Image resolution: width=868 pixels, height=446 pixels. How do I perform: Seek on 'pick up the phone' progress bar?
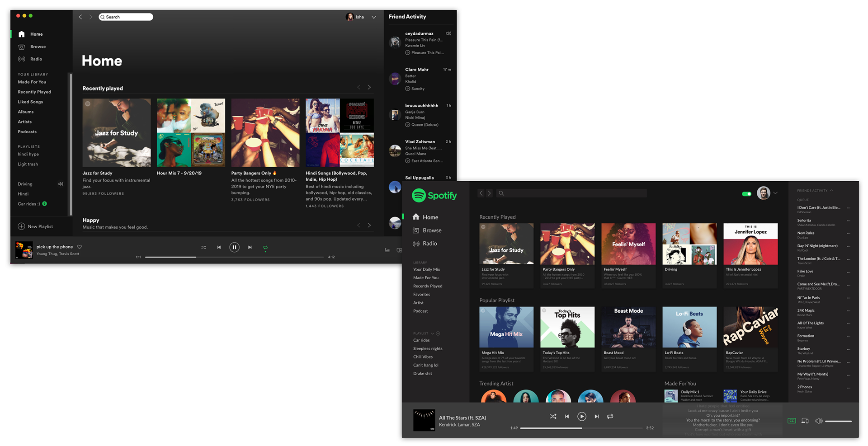(x=234, y=257)
